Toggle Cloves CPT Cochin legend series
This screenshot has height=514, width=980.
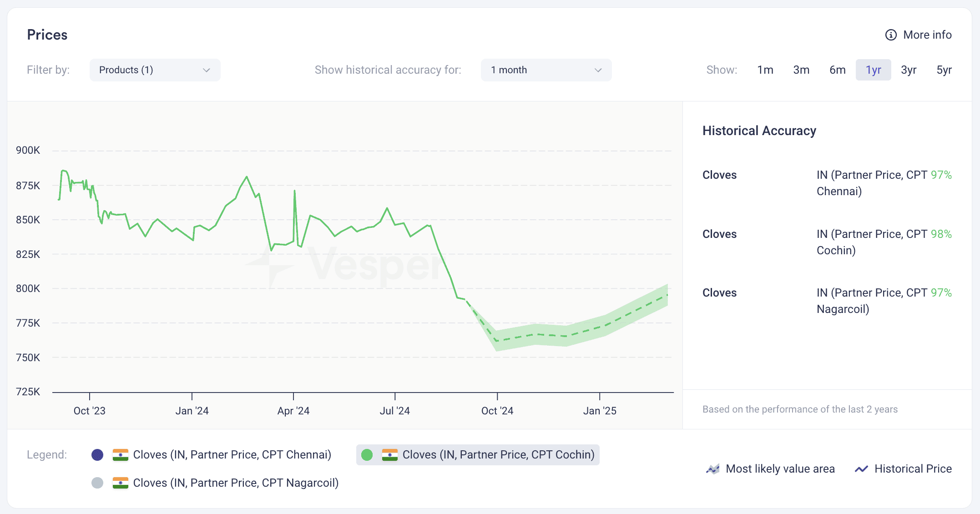coord(478,455)
